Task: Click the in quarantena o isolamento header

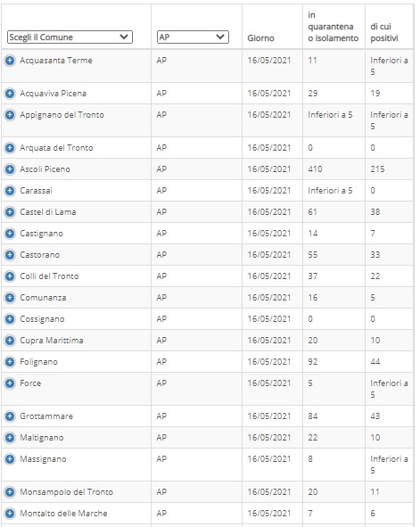Action: (x=333, y=27)
